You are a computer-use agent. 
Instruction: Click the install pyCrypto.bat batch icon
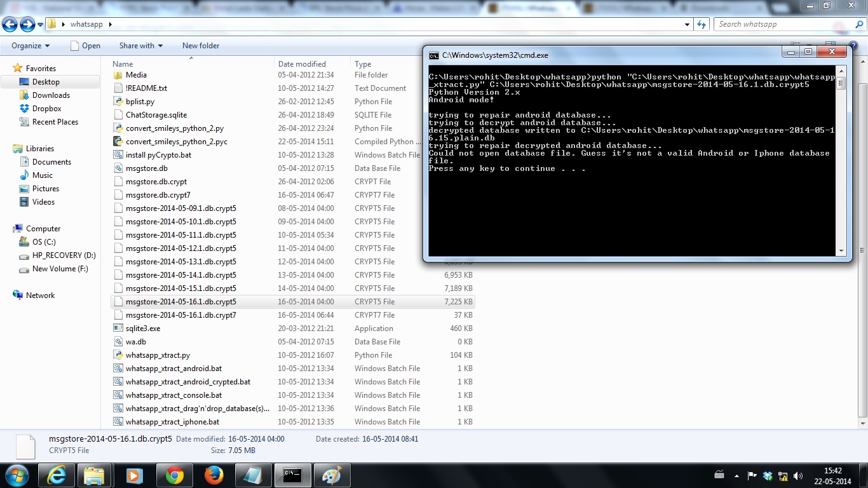coord(118,155)
